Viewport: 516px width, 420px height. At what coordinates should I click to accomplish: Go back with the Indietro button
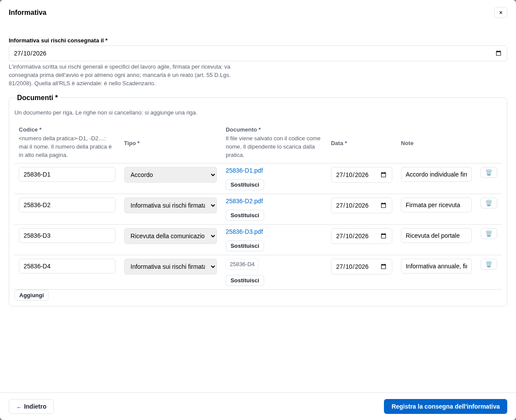point(31,406)
